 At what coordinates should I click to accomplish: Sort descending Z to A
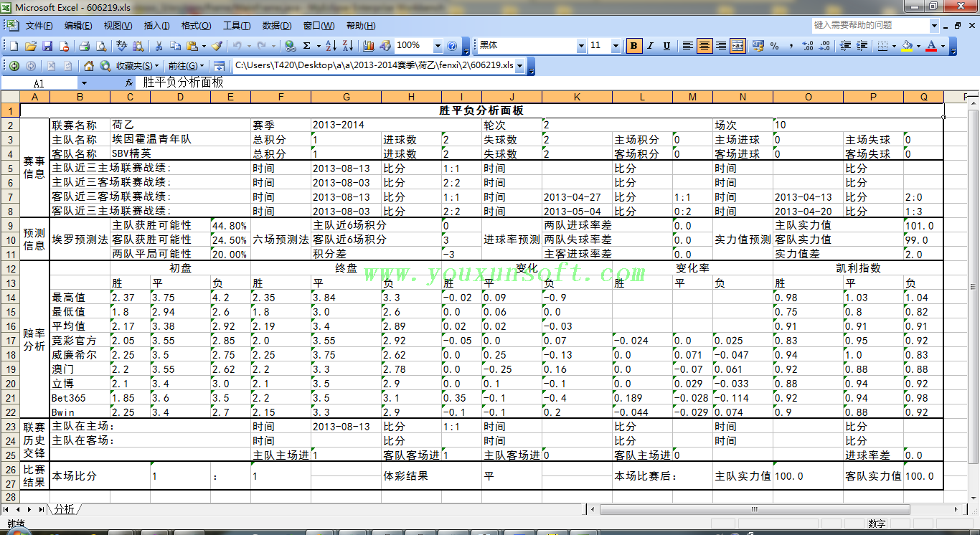coord(348,46)
